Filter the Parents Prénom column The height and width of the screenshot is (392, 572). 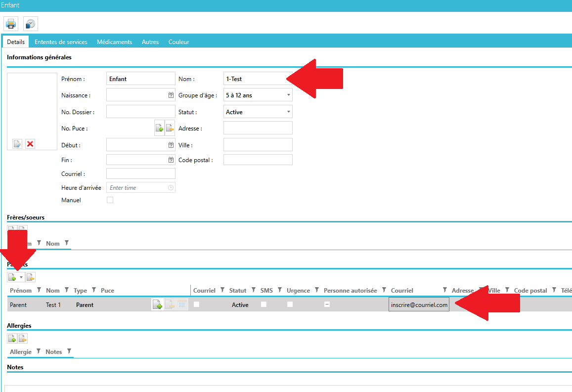click(39, 290)
